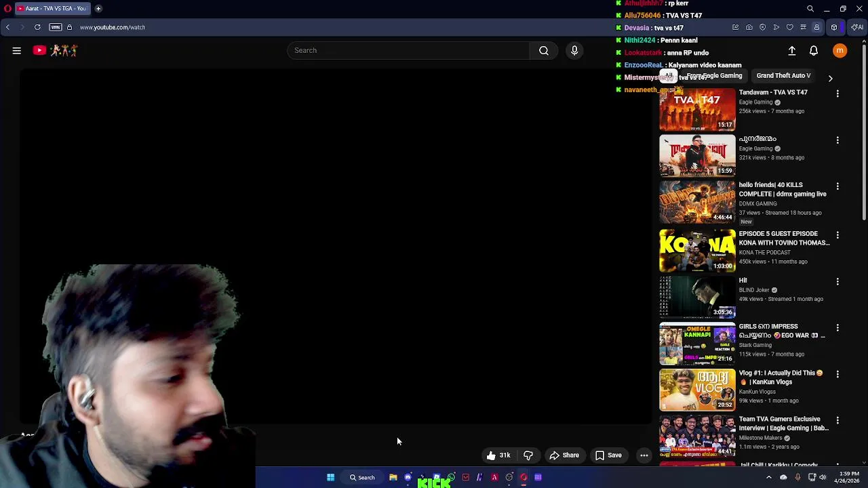
Task: Open the KONA podcast video thumbnail
Action: [697, 251]
